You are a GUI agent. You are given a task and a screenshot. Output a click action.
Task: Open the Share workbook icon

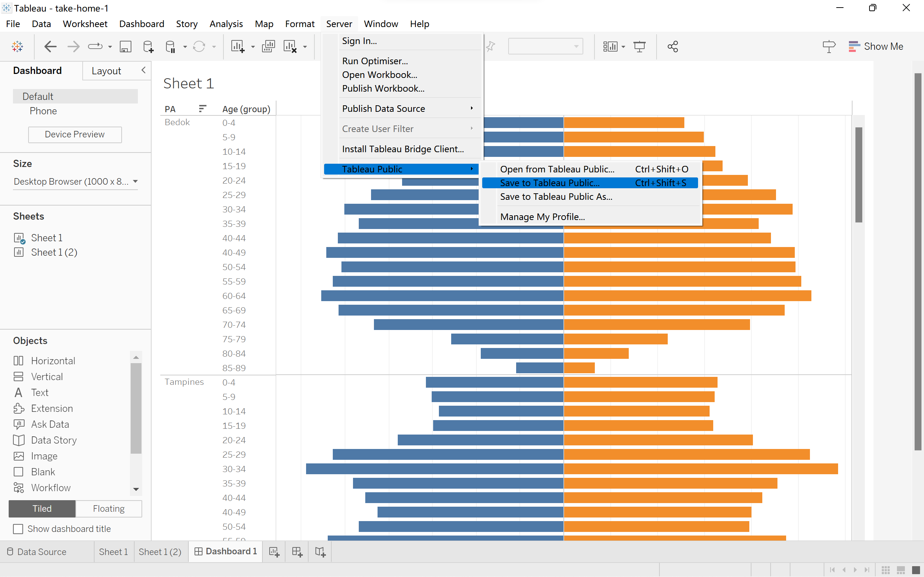673,47
